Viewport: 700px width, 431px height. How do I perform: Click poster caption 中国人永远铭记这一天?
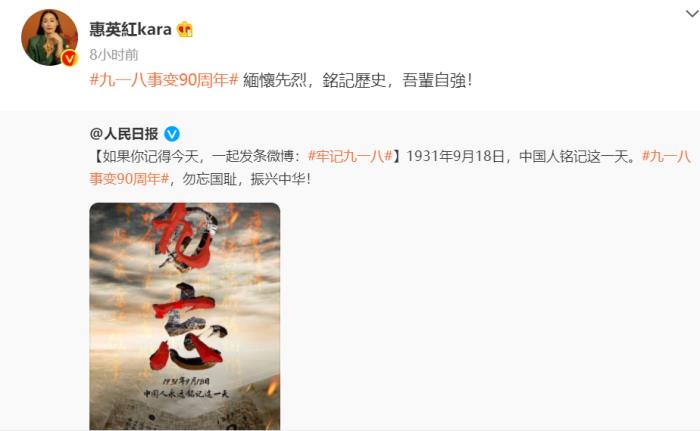point(186,393)
